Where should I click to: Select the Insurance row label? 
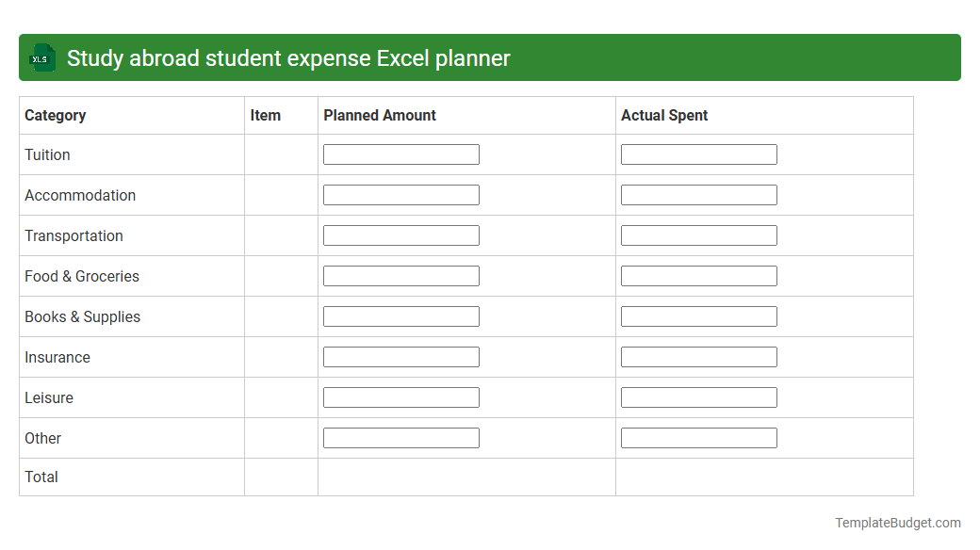click(x=57, y=357)
